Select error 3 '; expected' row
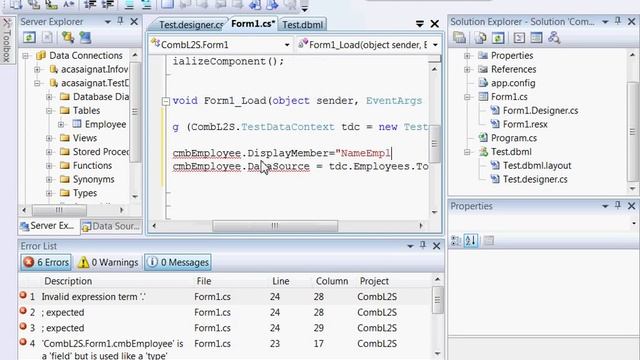 pyautogui.click(x=224, y=328)
